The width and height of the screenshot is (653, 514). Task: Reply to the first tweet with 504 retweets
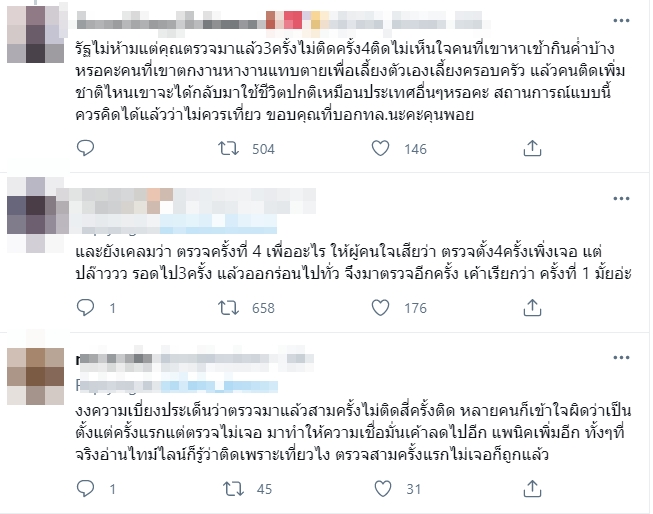point(85,148)
